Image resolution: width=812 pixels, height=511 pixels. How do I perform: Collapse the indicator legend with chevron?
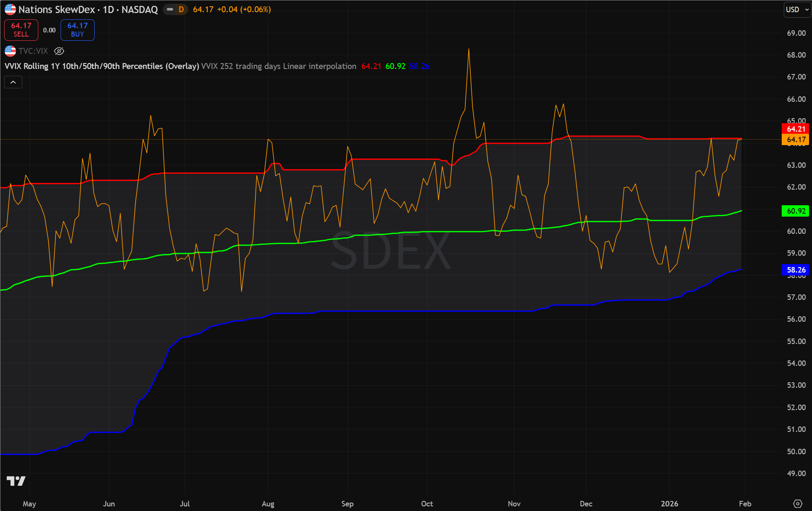pos(13,82)
